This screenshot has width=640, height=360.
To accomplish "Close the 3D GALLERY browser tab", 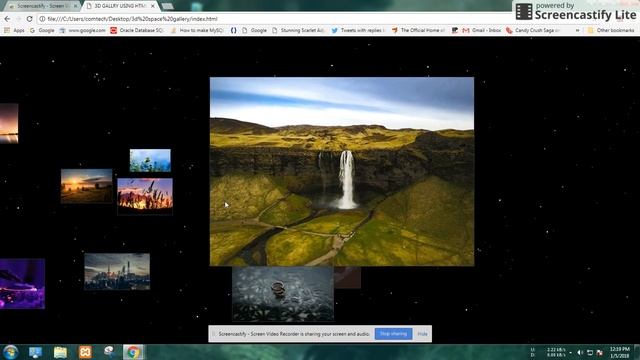I will (153, 6).
